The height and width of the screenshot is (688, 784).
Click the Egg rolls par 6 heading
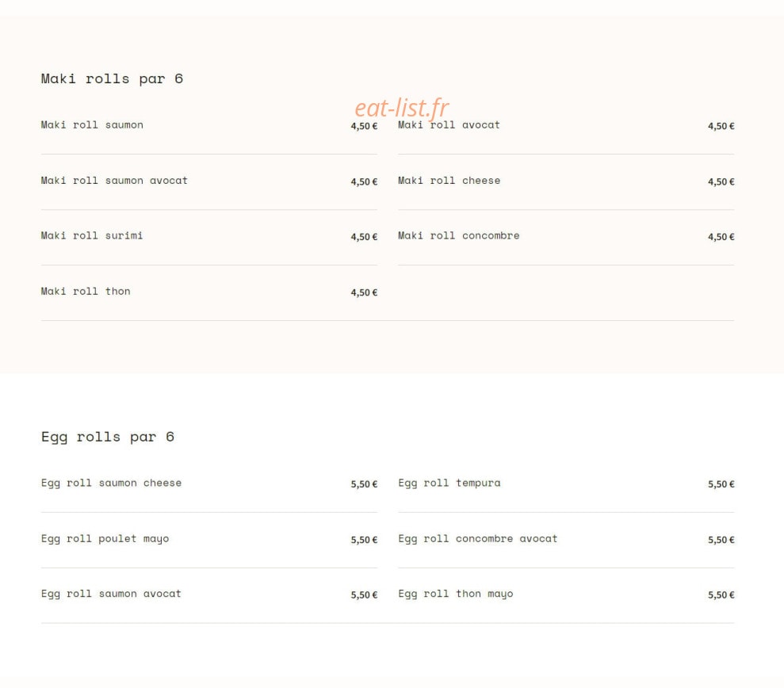[108, 437]
